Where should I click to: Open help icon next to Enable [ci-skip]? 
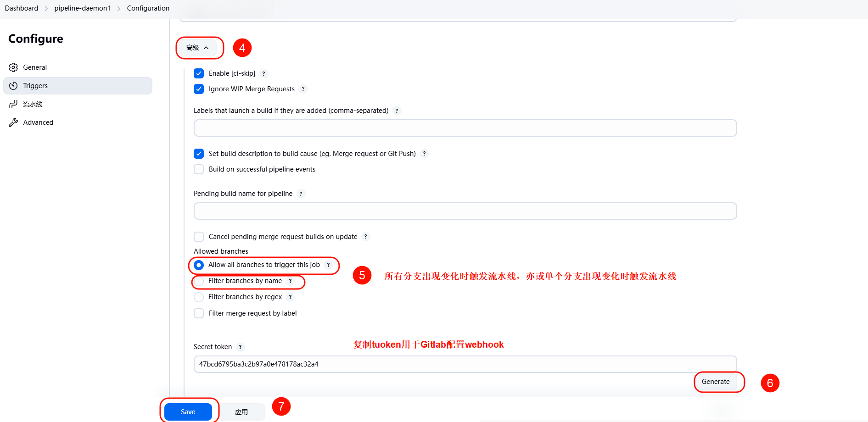click(x=263, y=73)
